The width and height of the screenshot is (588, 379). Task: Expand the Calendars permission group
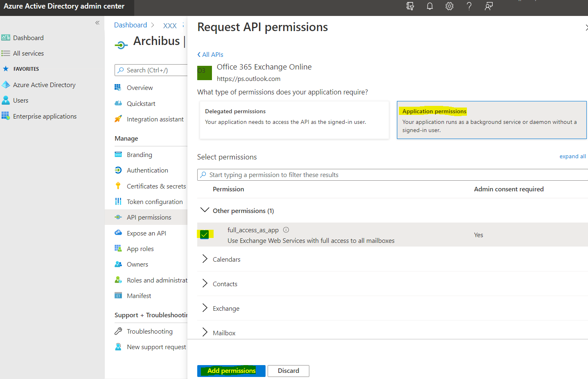point(205,259)
